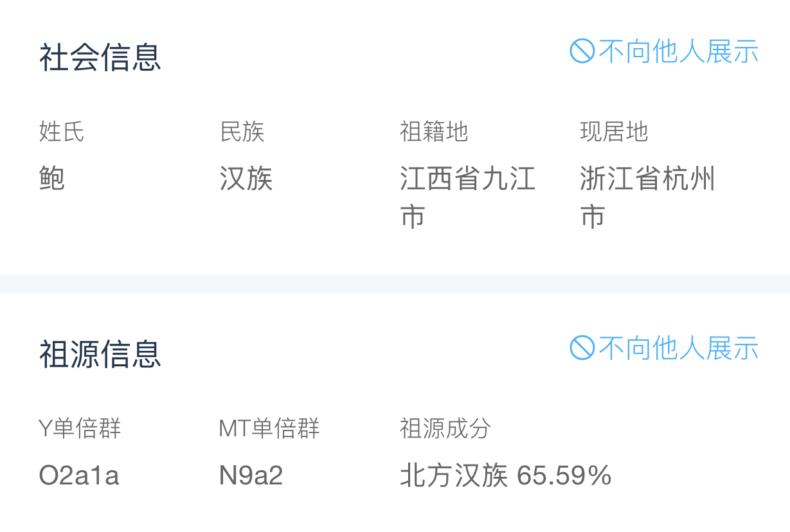Toggle 不向他人展示 text for 社会信息
Viewport: 790px width, 532px height.
[678, 51]
